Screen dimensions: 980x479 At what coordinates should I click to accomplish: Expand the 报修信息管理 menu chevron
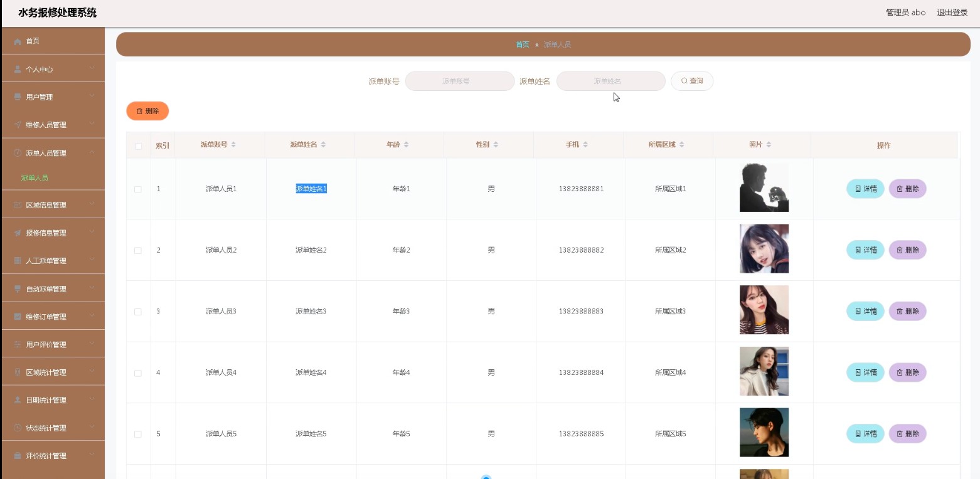92,231
